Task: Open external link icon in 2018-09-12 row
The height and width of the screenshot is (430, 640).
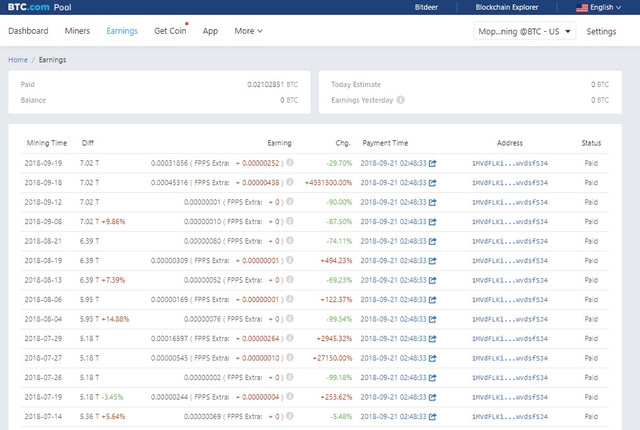Action: pyautogui.click(x=433, y=202)
